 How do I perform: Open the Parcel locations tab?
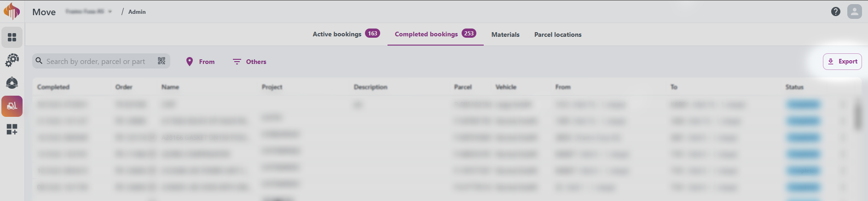pyautogui.click(x=558, y=34)
